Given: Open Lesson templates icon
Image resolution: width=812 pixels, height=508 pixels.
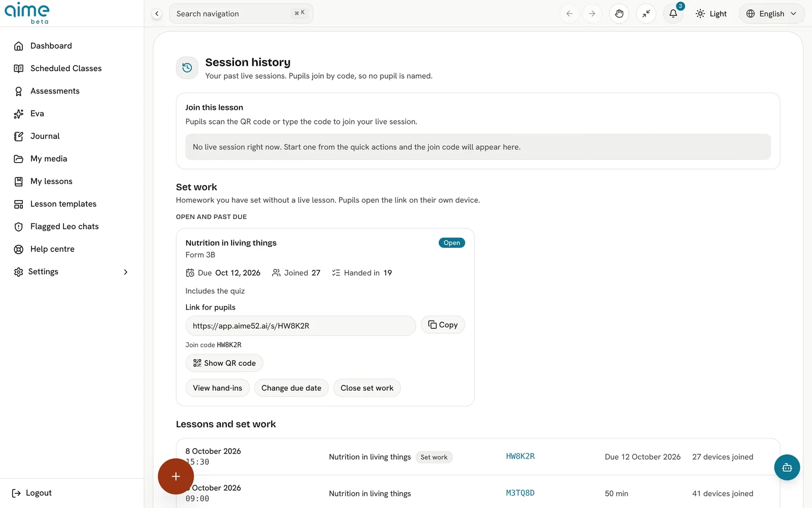Looking at the screenshot, I should pyautogui.click(x=19, y=204).
